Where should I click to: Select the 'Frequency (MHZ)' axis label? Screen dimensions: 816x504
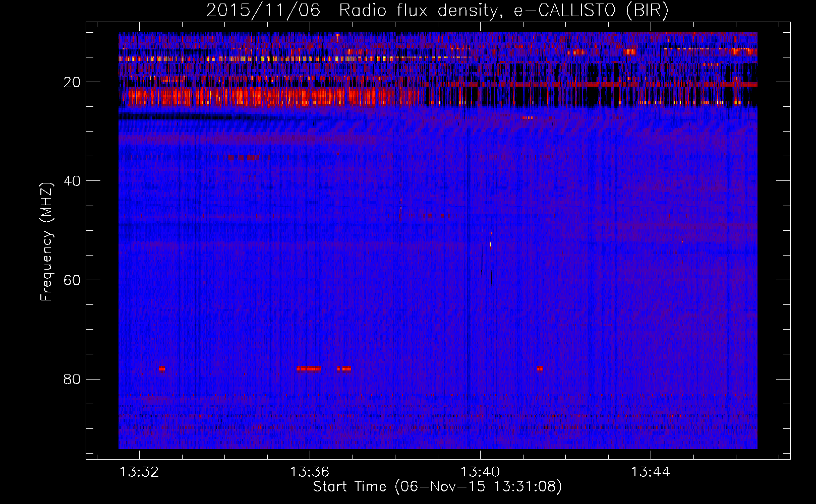click(x=46, y=242)
